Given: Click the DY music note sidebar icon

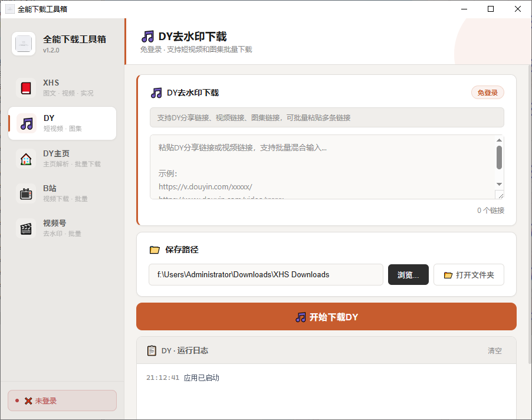Looking at the screenshot, I should [x=27, y=123].
